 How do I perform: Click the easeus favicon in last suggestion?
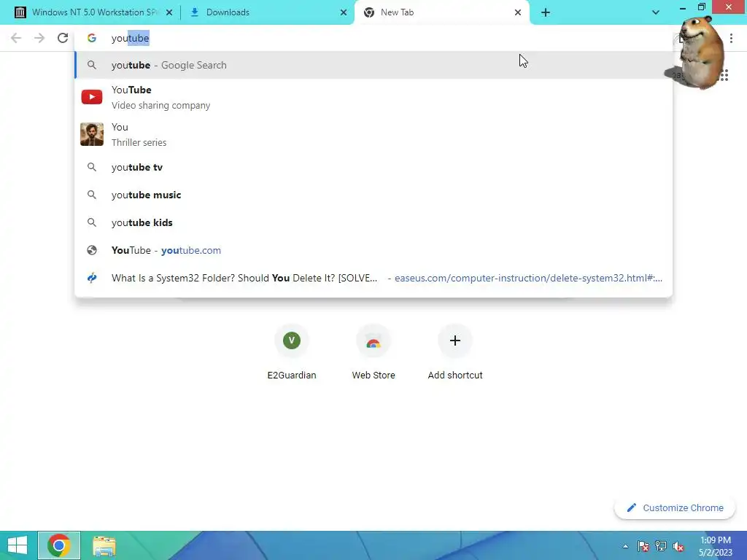(91, 278)
